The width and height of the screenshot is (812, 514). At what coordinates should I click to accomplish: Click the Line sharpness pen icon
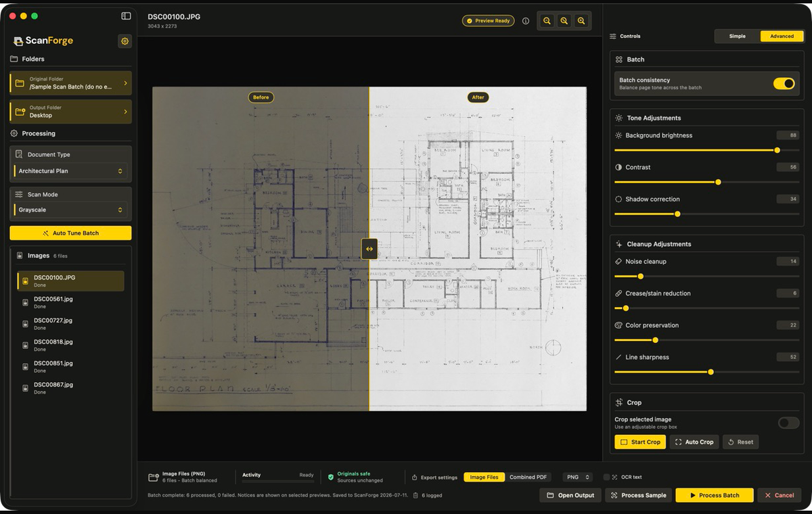(x=618, y=357)
